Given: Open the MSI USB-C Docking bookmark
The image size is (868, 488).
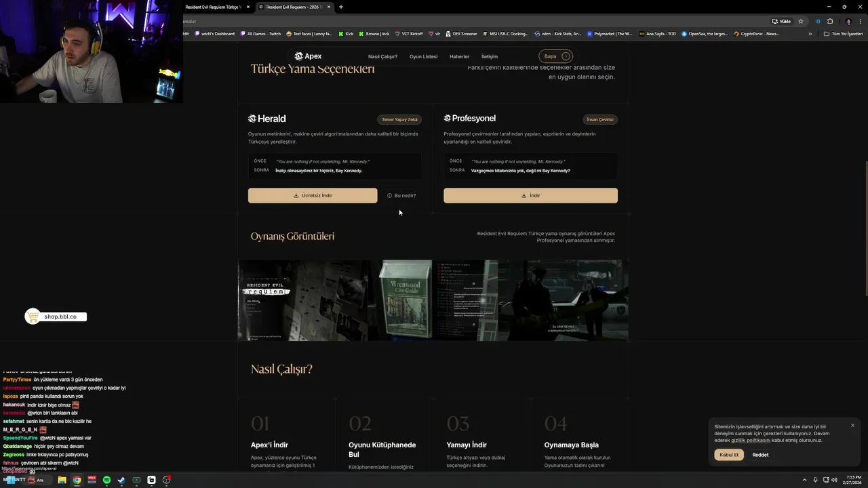Looking at the screenshot, I should point(505,33).
